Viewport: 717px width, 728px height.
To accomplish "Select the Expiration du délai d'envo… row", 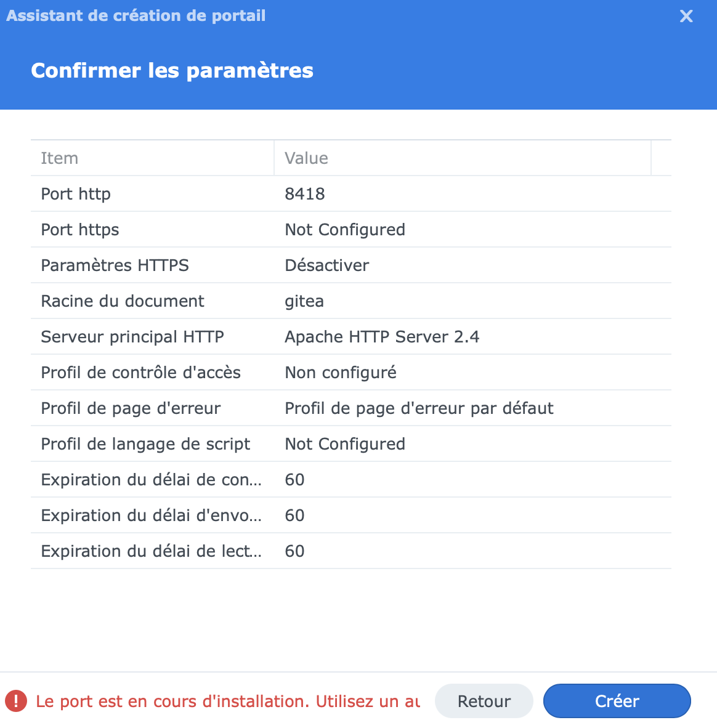I will pyautogui.click(x=350, y=516).
